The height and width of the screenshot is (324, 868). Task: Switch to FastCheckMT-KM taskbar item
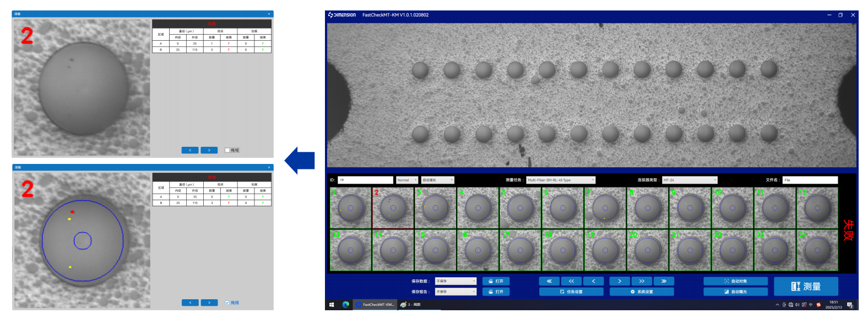[375, 304]
